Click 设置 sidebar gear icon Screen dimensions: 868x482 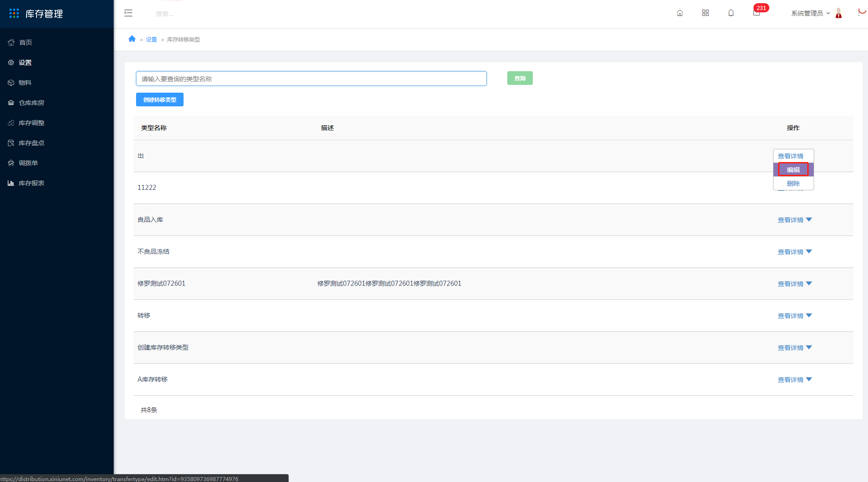point(11,63)
